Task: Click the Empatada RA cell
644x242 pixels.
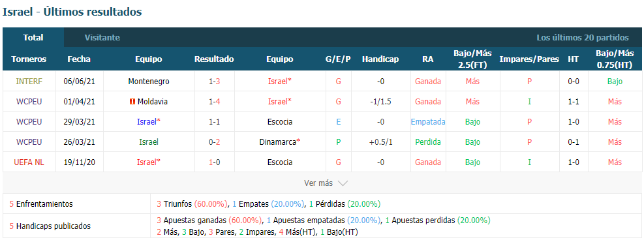Action: coord(428,122)
